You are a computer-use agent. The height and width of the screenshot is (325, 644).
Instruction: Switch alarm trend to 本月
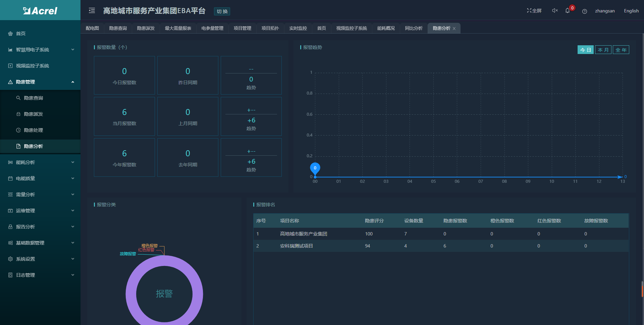pyautogui.click(x=603, y=50)
